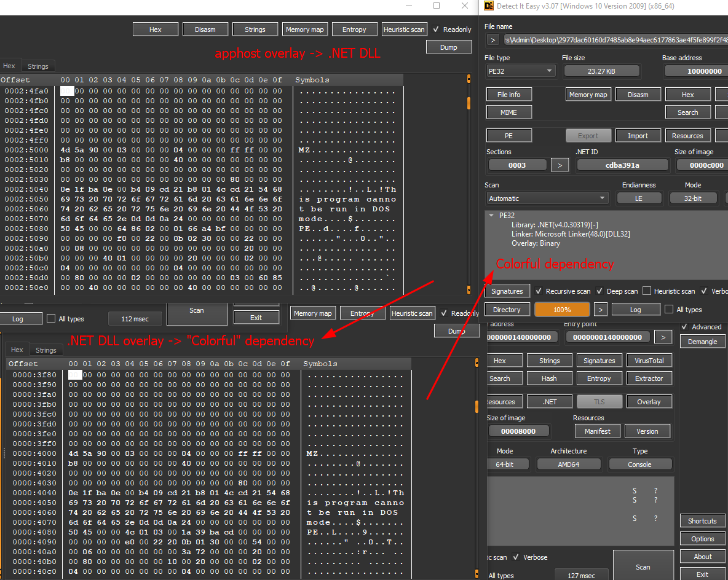Click Memory map button beside File info
The height and width of the screenshot is (580, 728).
pos(588,95)
